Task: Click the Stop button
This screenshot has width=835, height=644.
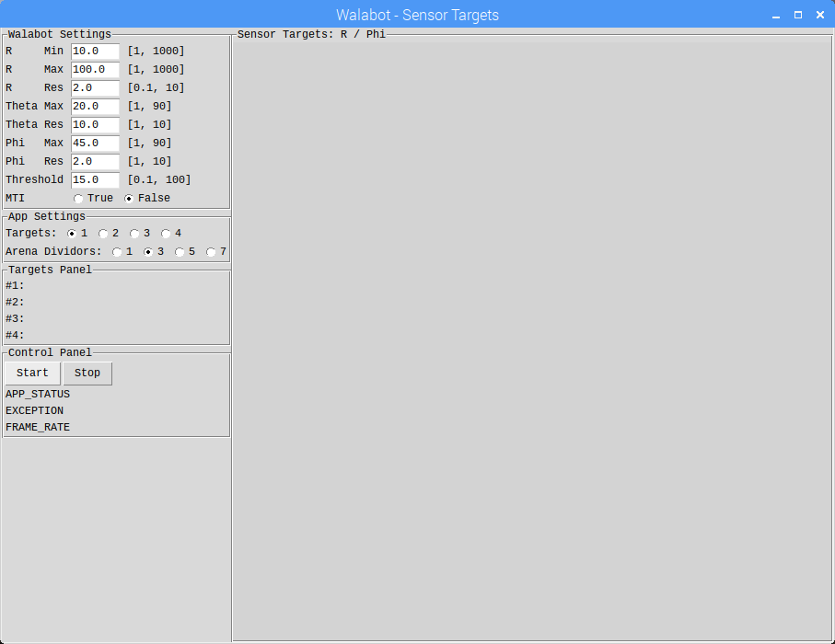Action: point(87,374)
